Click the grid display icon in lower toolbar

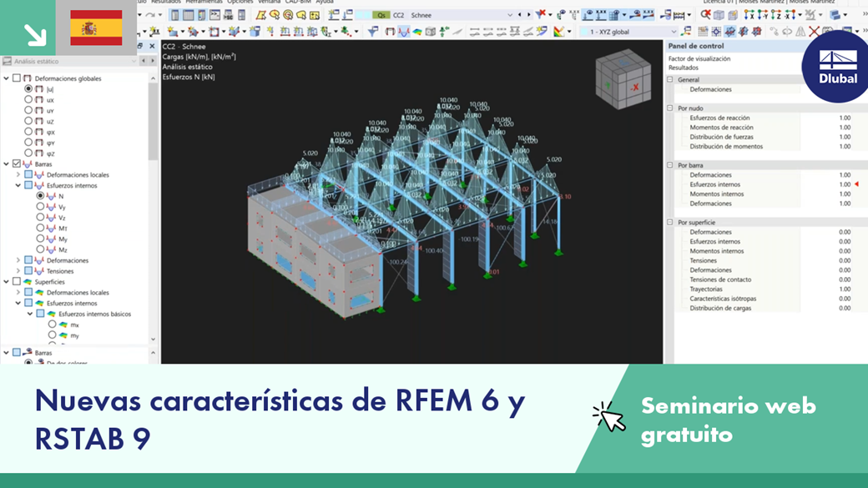click(x=703, y=32)
